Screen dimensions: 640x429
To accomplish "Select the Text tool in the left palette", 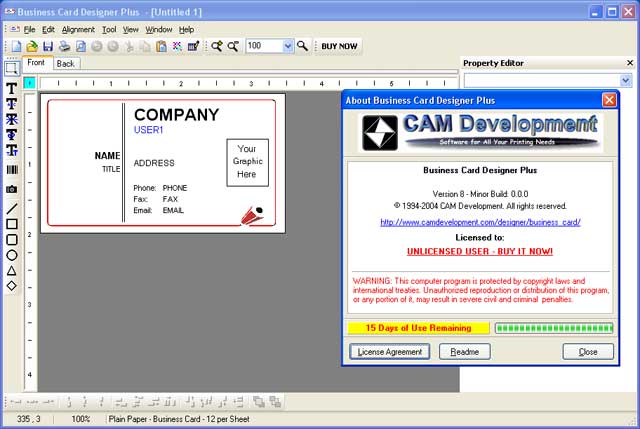I will coord(11,88).
